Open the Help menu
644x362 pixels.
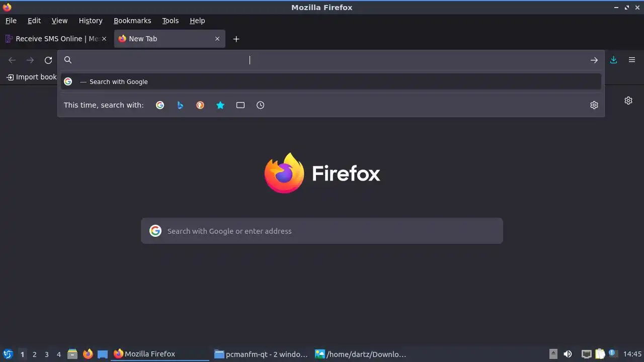[197, 21]
